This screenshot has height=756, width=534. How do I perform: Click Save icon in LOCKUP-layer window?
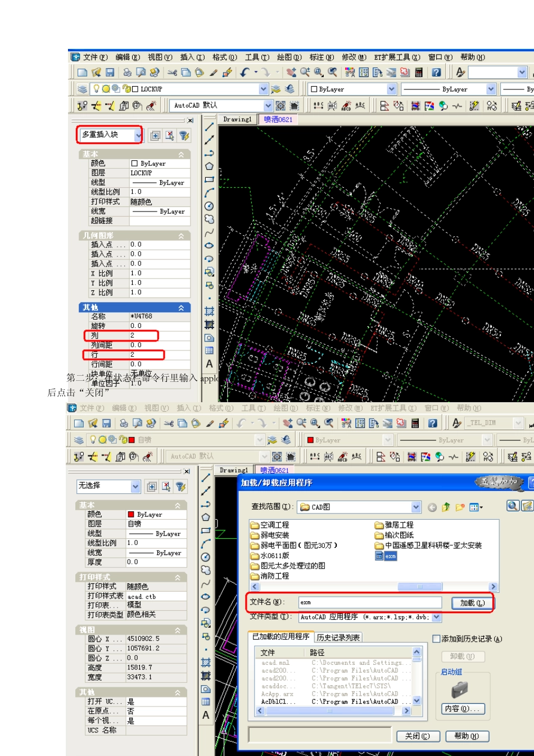[110, 73]
